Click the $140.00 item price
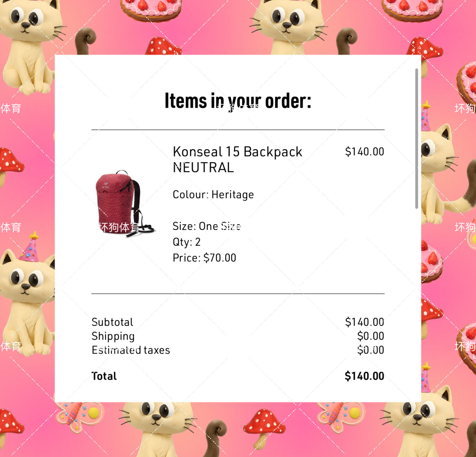The image size is (476, 457). pos(365,152)
